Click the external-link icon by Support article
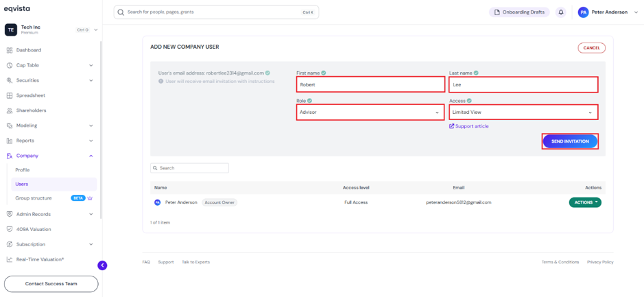 pos(452,126)
